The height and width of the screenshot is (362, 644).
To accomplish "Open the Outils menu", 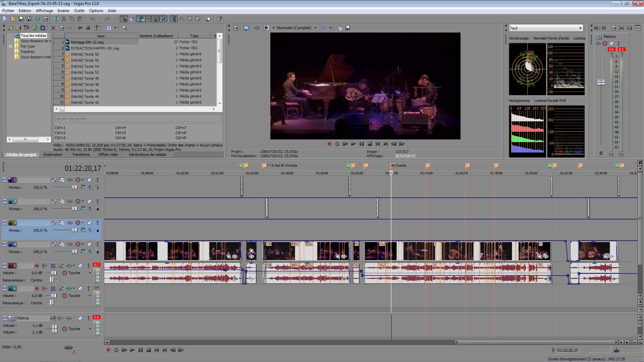I will pyautogui.click(x=79, y=11).
